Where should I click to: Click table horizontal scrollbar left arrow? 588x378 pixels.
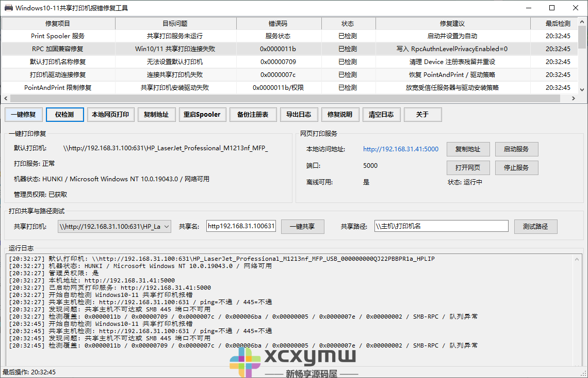[x=6, y=98]
